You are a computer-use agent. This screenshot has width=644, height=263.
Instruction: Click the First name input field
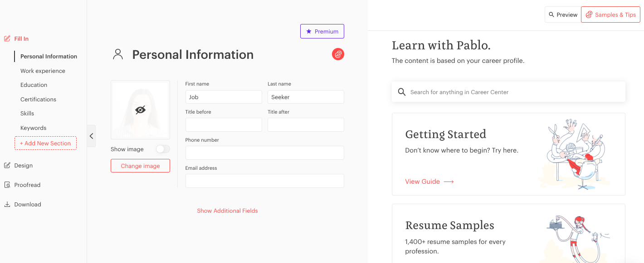(224, 97)
